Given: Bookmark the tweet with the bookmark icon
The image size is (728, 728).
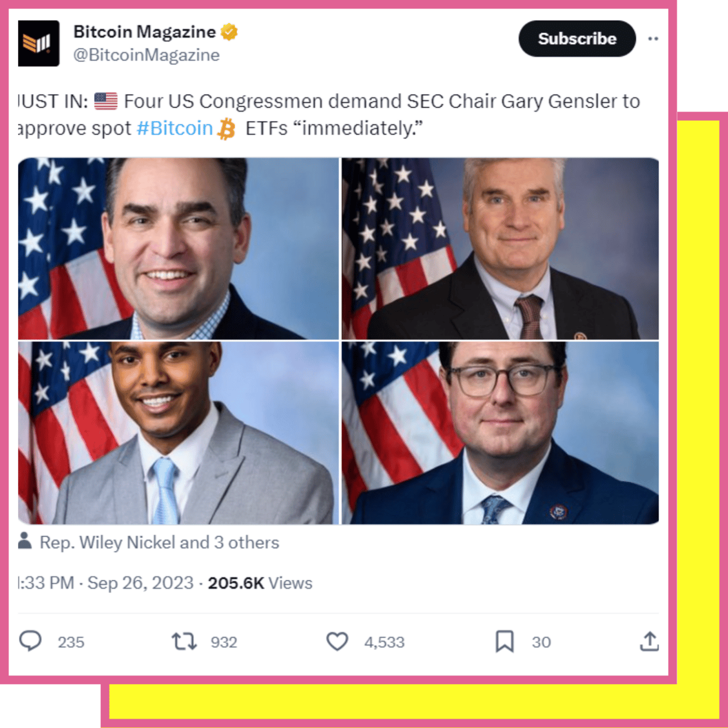Looking at the screenshot, I should 504,641.
